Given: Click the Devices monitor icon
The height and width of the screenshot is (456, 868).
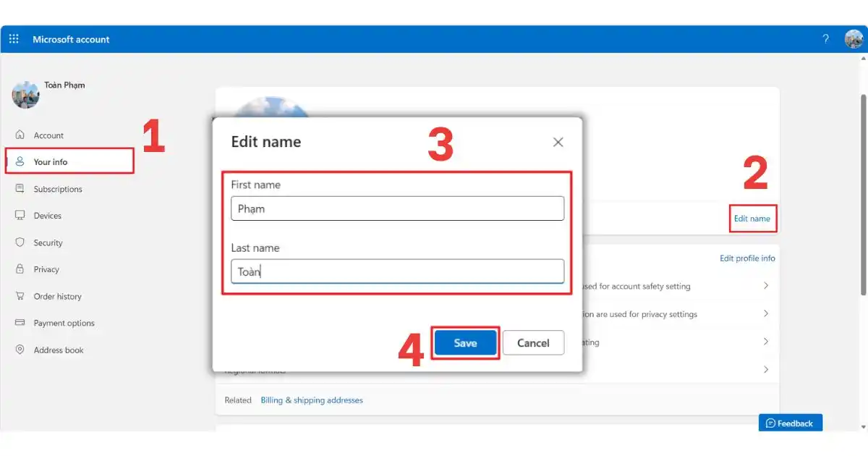Looking at the screenshot, I should click(20, 215).
